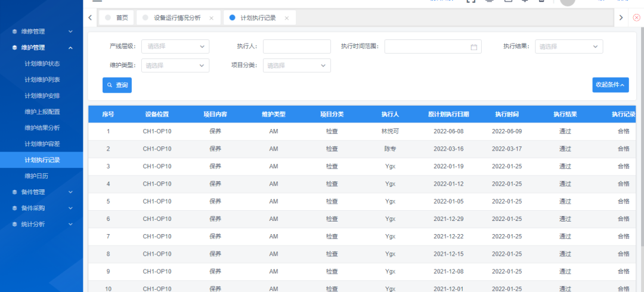Click planned date 2022-01-12
This screenshot has height=292, width=644.
point(448,184)
